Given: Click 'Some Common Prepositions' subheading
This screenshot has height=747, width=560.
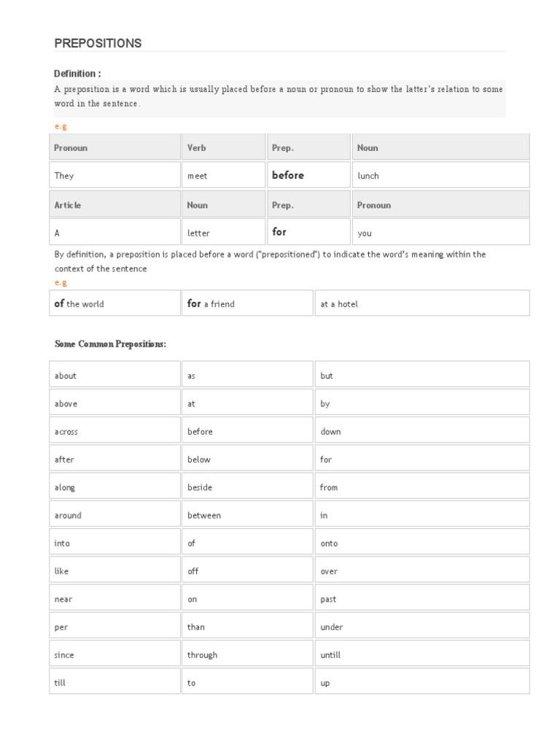Looking at the screenshot, I should coord(110,344).
